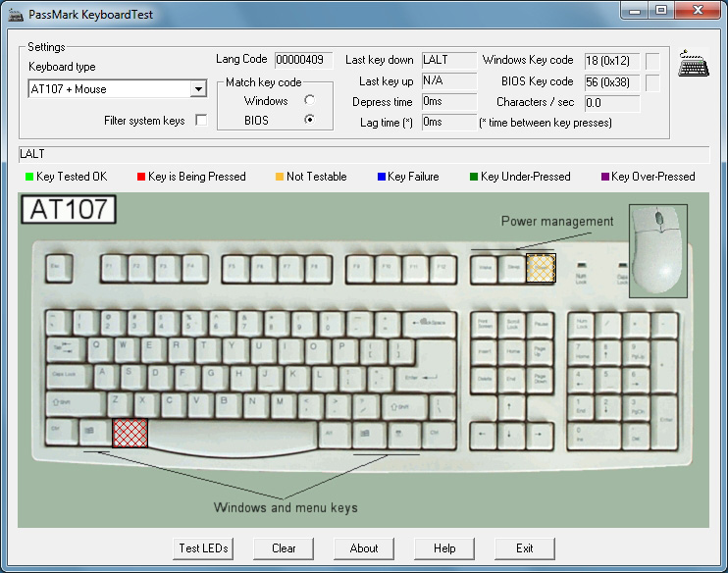Select the BIOS match key code option
Viewport: 728px width, 573px height.
309,120
